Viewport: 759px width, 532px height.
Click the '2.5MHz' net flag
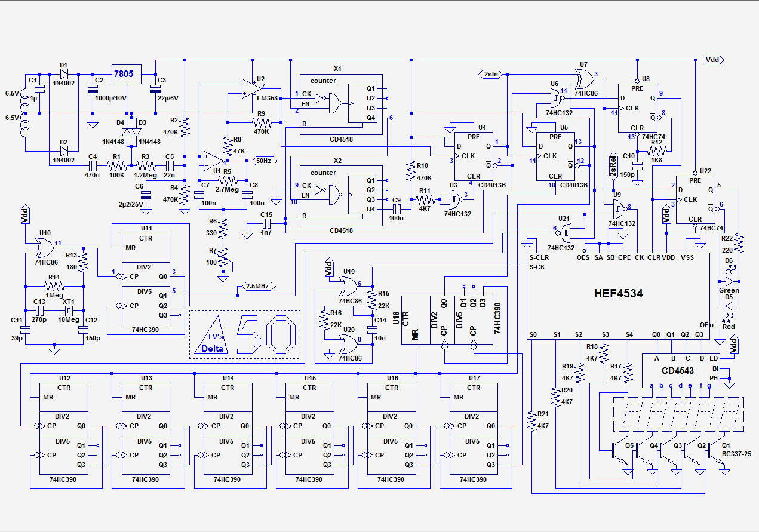257,286
